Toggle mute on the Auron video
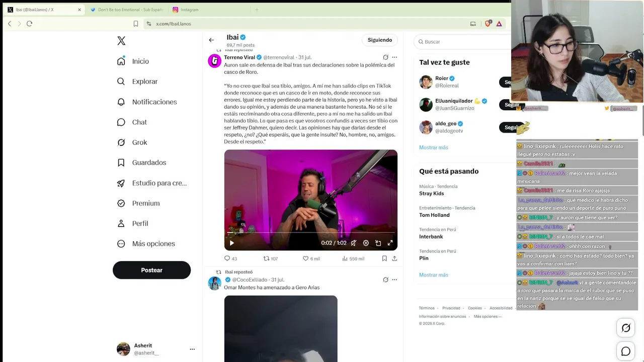 (x=354, y=243)
